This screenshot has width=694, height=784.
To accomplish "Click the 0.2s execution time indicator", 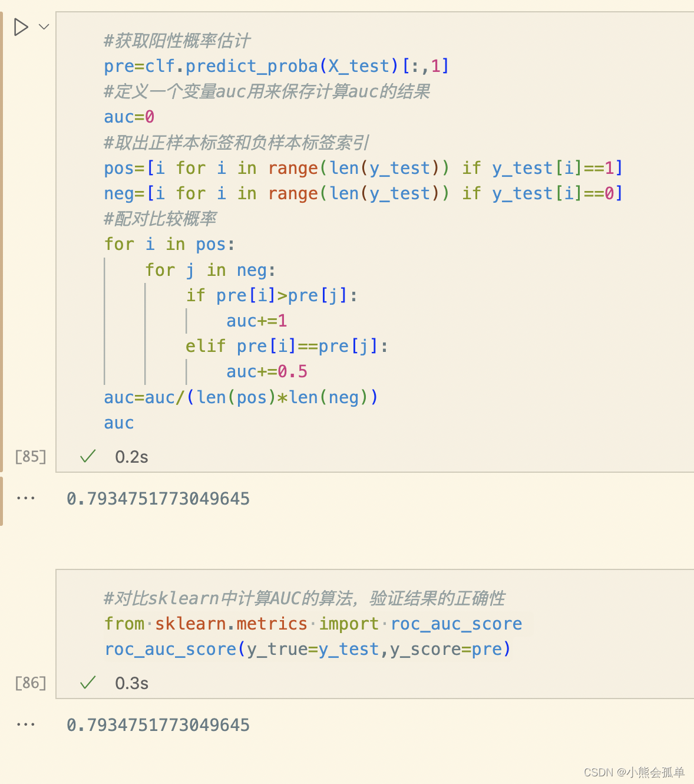I will 131,456.
